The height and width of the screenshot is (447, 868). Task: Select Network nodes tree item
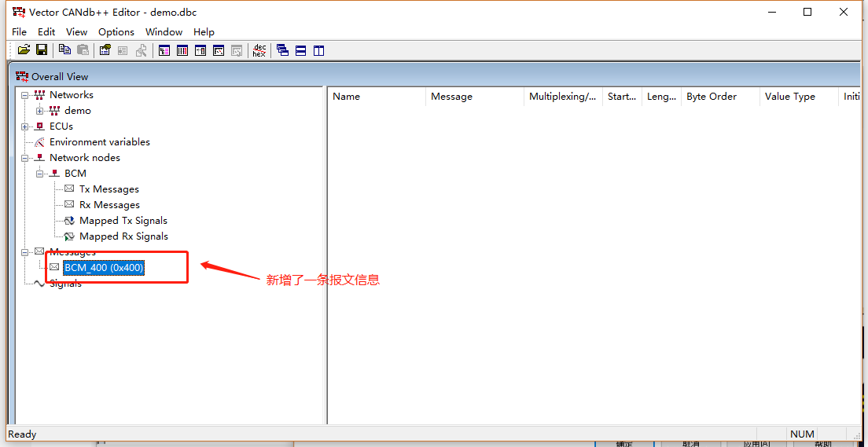85,158
